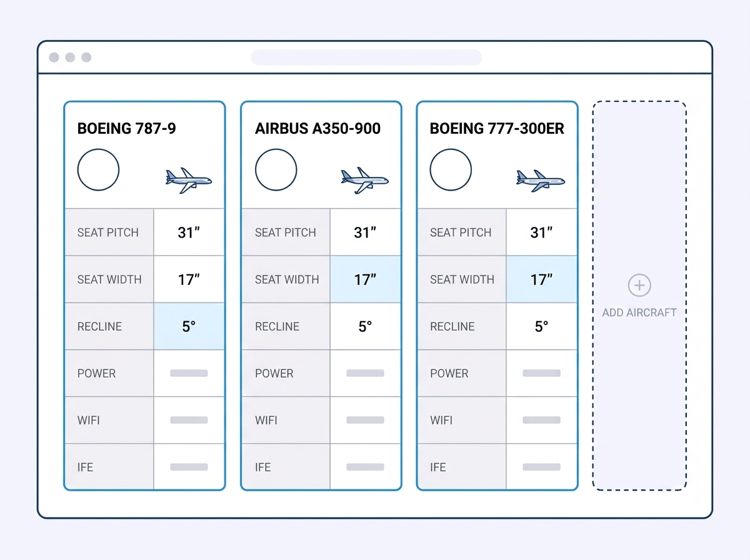Click Boeing 787-9 seat pitch value 31″
Image resolution: width=750 pixels, height=560 pixels.
coord(189,232)
